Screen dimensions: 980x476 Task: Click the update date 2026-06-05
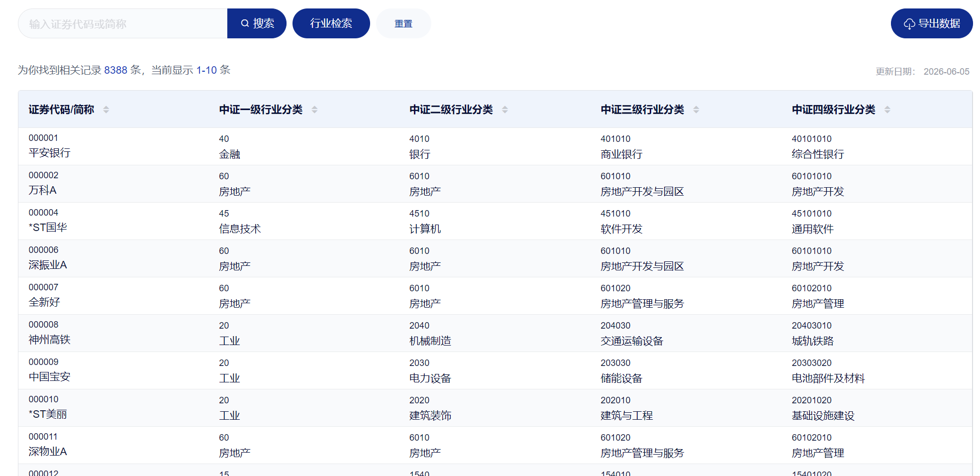coord(946,72)
